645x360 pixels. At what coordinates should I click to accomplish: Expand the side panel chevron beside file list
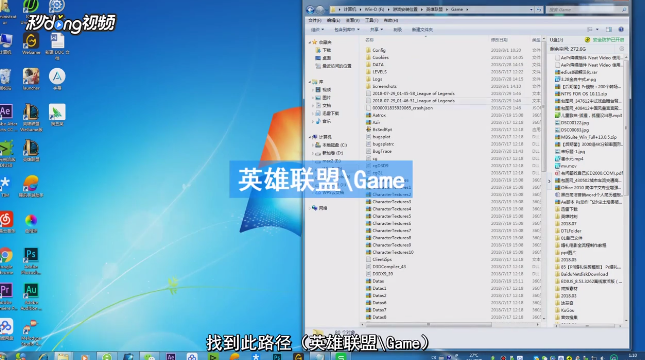[x=549, y=181]
